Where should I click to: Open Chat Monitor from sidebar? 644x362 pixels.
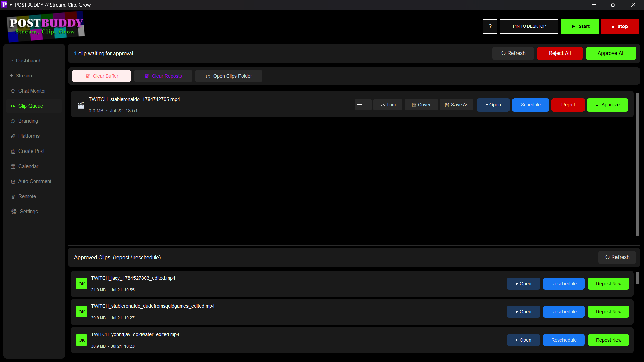coord(34,91)
